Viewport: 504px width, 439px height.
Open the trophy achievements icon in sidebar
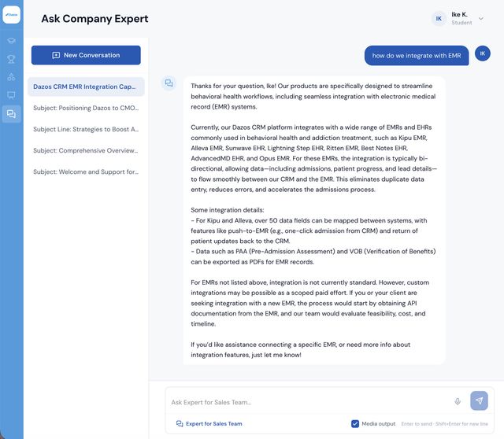tap(11, 59)
